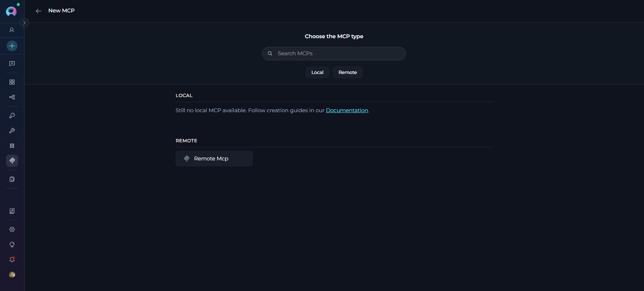Image resolution: width=644 pixels, height=291 pixels.
Task: Open the chat conversations icon
Action: (x=12, y=64)
